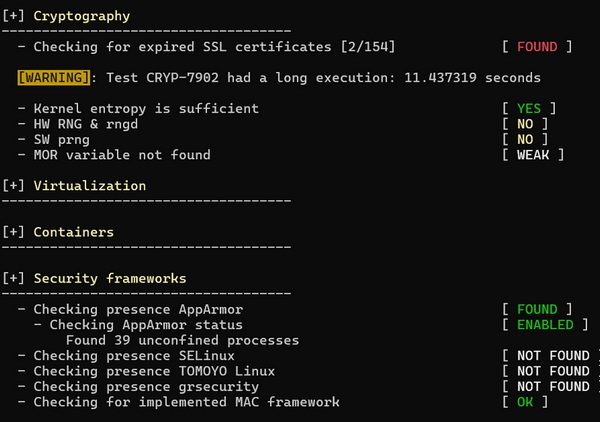Click the NOT FOUND status for TOMOYO Linux
Viewport: 600px width, 422px height.
coord(553,371)
